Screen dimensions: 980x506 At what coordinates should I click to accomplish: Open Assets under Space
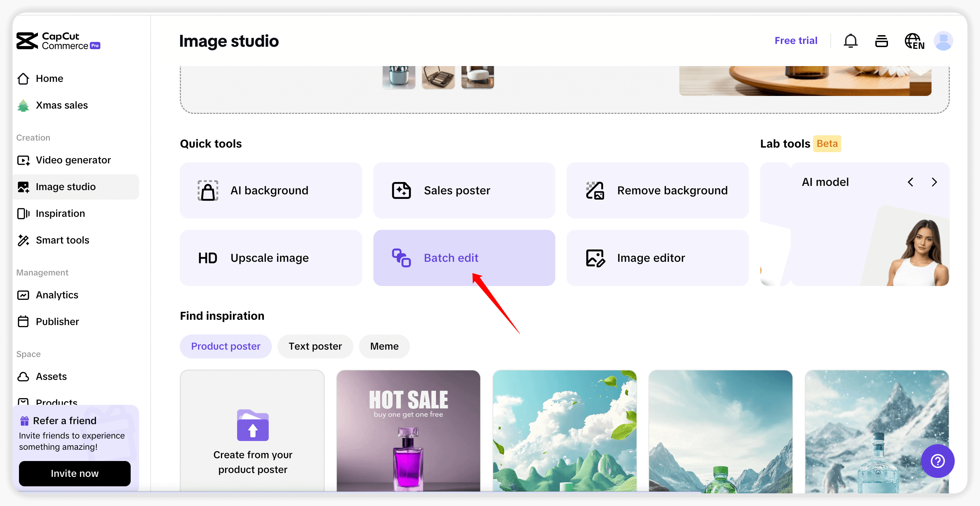tap(76, 376)
